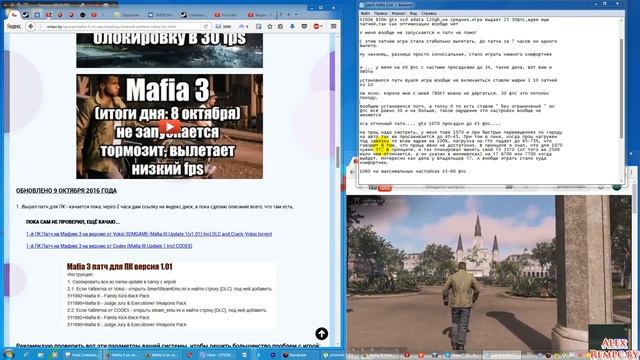640x360 pixels.
Task: Switch to the pinned Steam tab
Action: [26, 15]
